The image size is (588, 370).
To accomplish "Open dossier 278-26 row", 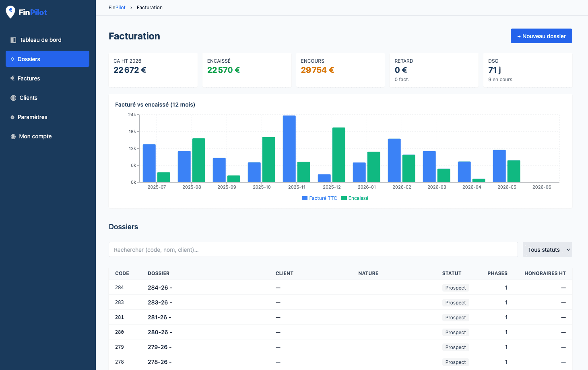I will (x=340, y=362).
